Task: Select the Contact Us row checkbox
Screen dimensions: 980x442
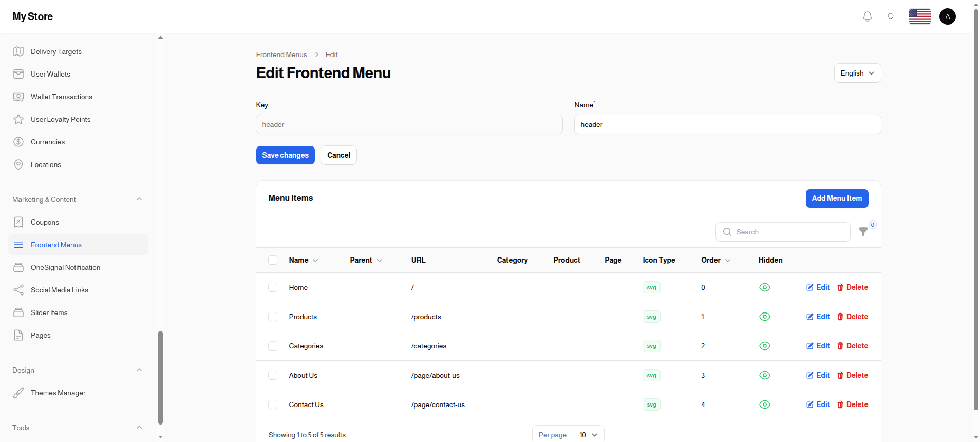Action: pyautogui.click(x=273, y=404)
